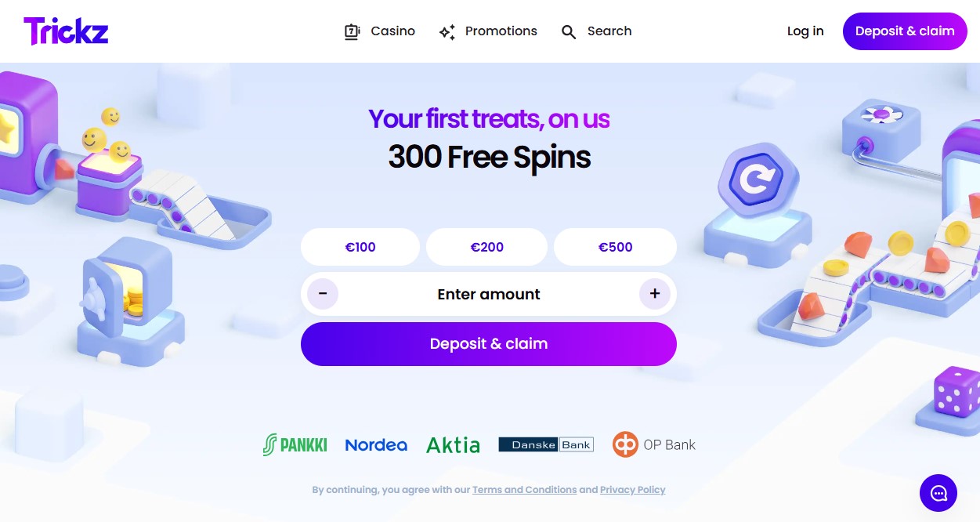This screenshot has height=522, width=980.
Task: Click the Nordea bank logo
Action: tap(376, 445)
